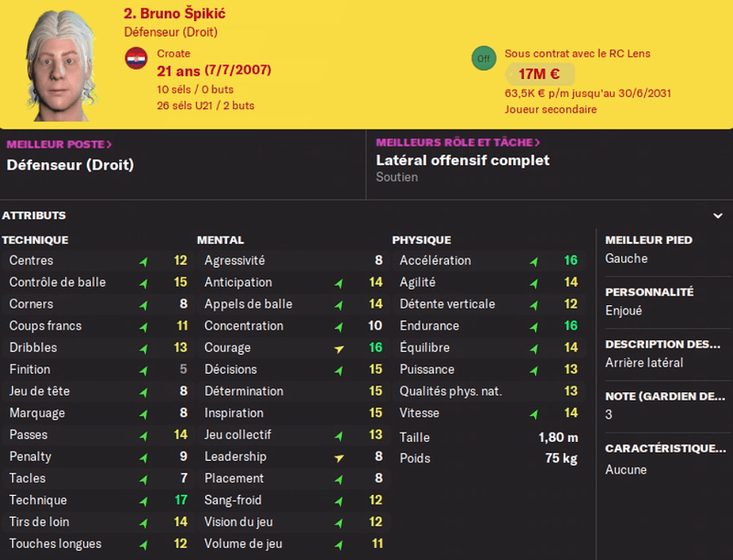
Task: Click the green arrow beside Technique attribute
Action: [144, 501]
